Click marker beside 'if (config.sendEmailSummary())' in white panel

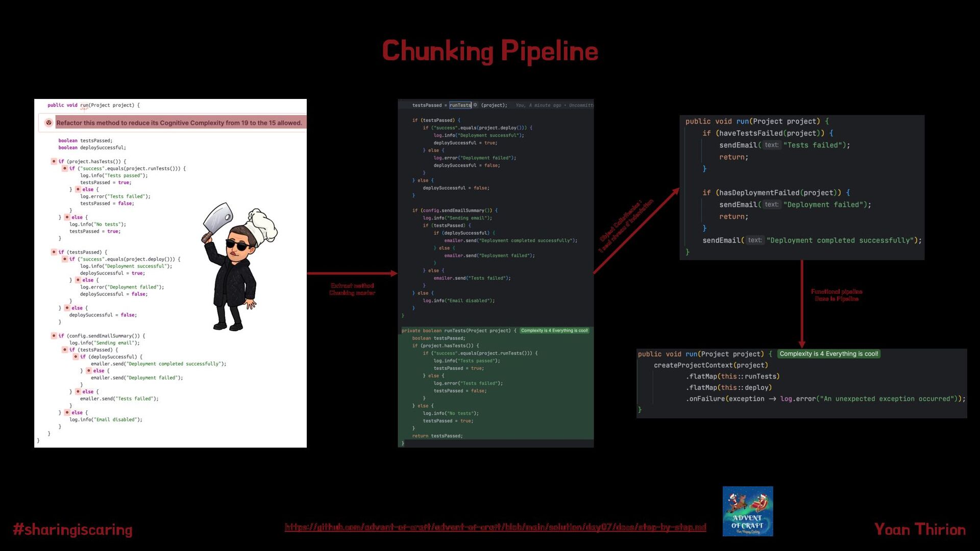click(x=54, y=336)
